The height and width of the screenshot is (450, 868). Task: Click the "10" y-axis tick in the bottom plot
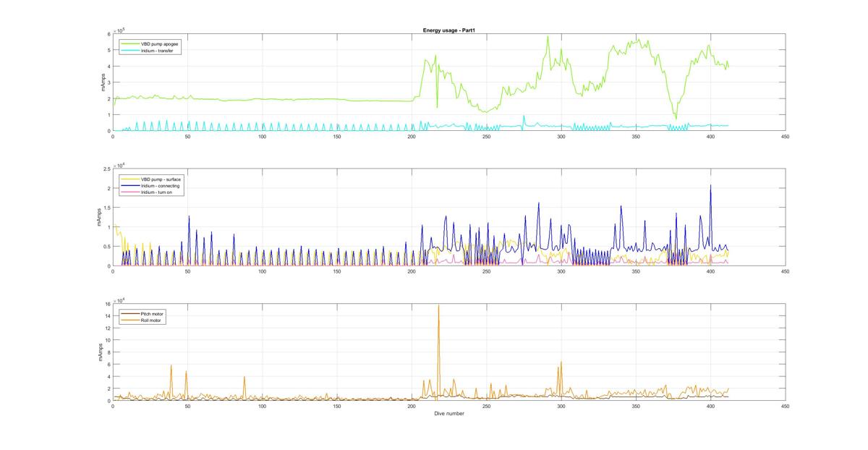106,340
